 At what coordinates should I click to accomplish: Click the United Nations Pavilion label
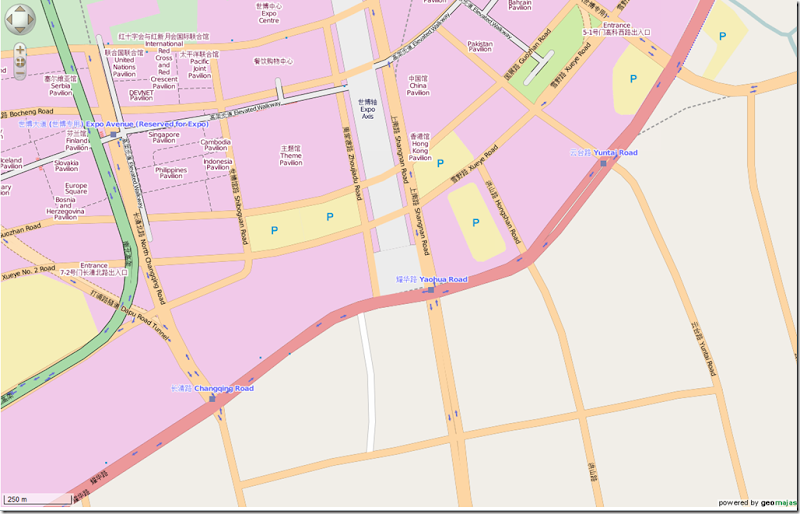click(x=124, y=63)
